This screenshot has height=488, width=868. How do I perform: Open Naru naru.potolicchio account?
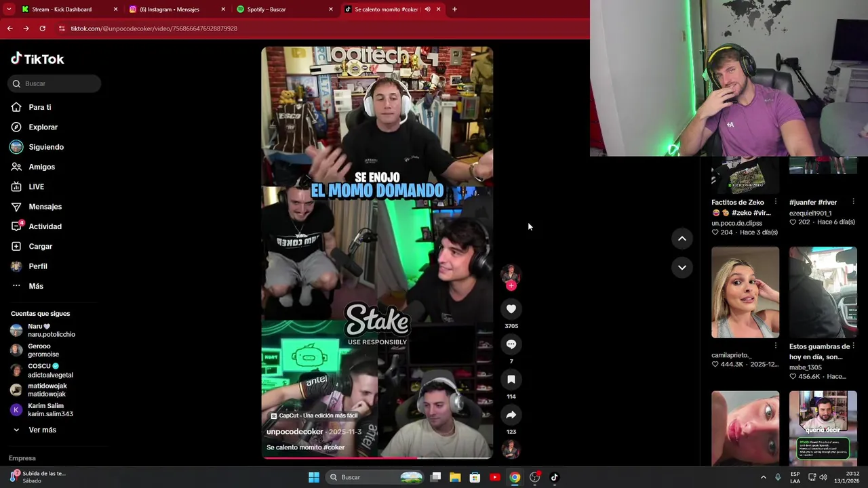pyautogui.click(x=42, y=330)
